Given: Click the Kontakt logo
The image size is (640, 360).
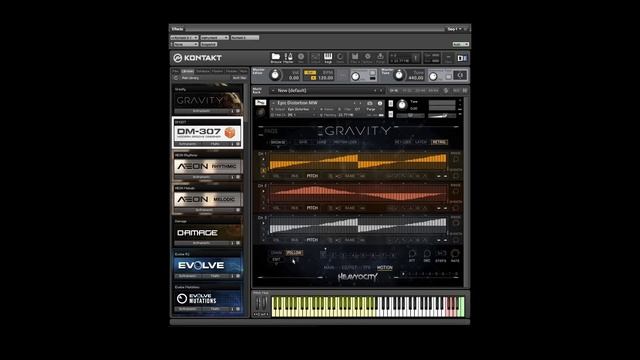Looking at the screenshot, I should pyautogui.click(x=198, y=58).
